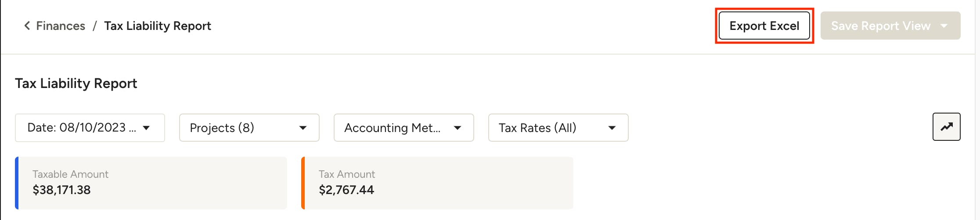Click the caret arrow in Tax Rates filter

coord(612,128)
